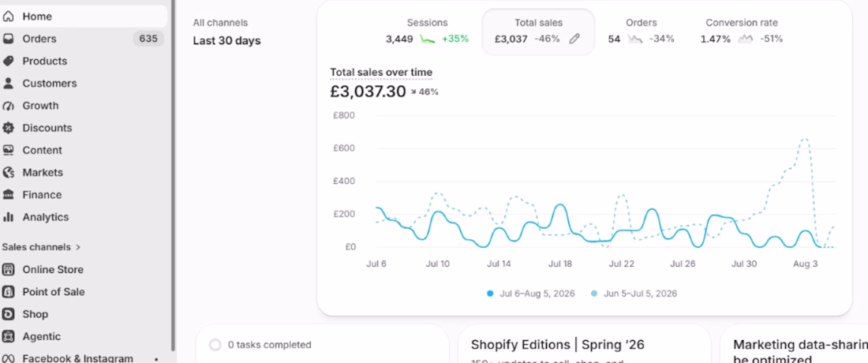The width and height of the screenshot is (868, 363).
Task: Select the Conversion rate metric card
Action: [742, 31]
